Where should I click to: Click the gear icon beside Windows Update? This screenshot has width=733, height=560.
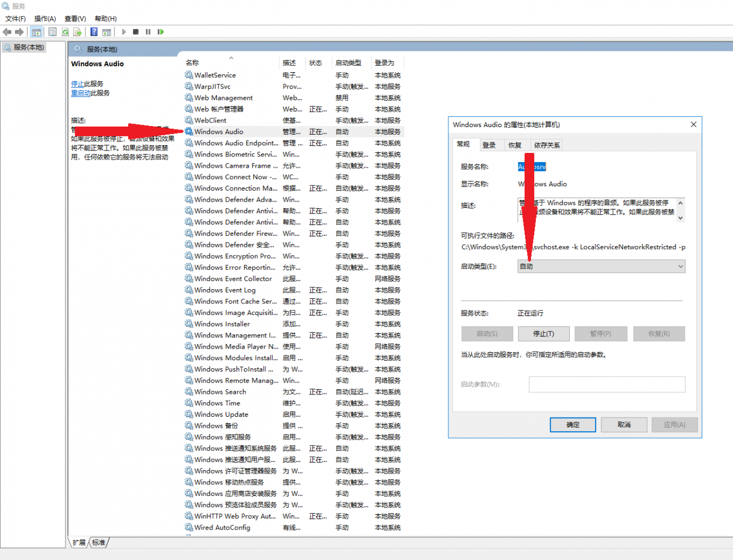(x=189, y=415)
